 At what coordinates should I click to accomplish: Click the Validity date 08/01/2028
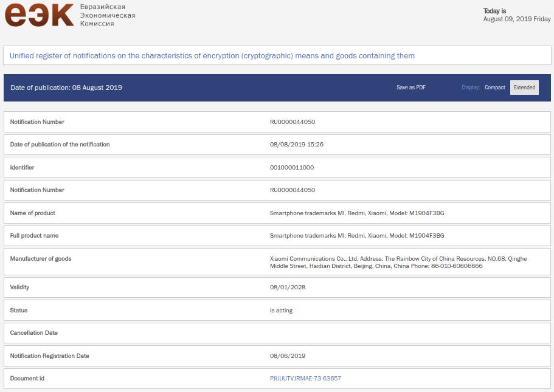pyautogui.click(x=287, y=287)
